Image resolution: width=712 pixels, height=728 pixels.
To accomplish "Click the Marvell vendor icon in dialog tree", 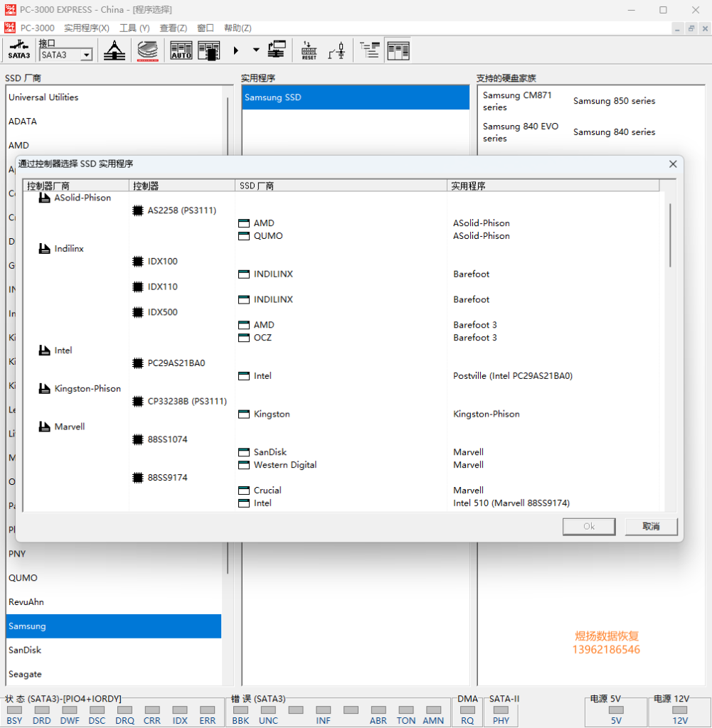I will point(45,427).
